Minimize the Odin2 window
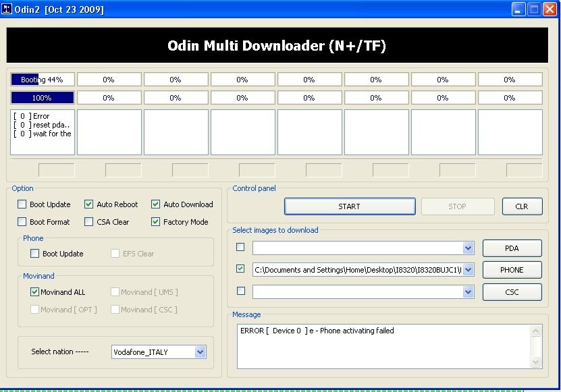 pos(518,9)
